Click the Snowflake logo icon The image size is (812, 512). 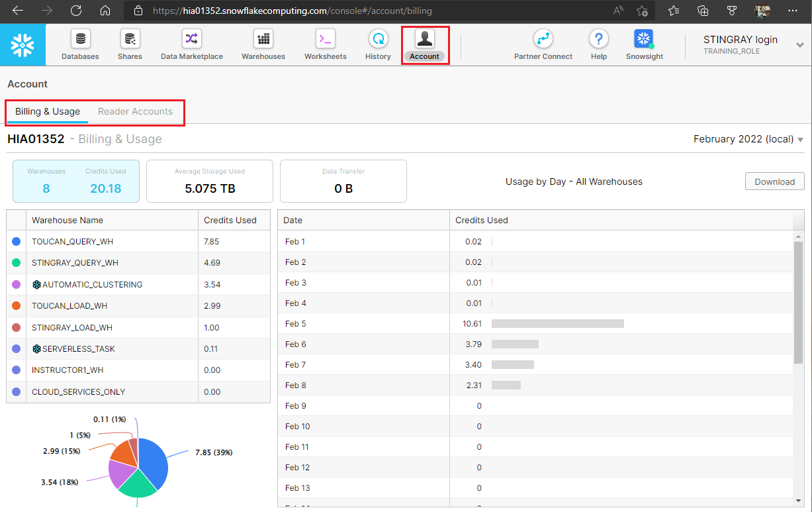click(23, 45)
